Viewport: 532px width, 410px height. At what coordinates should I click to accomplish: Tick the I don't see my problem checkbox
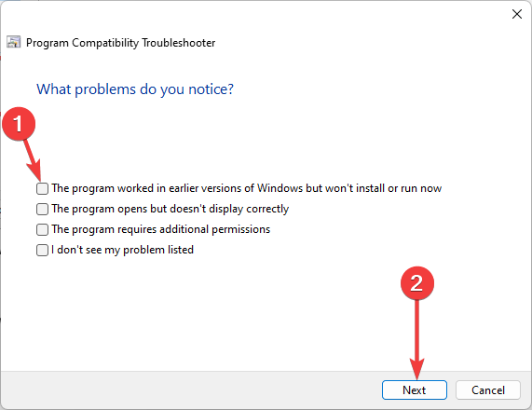coord(42,250)
